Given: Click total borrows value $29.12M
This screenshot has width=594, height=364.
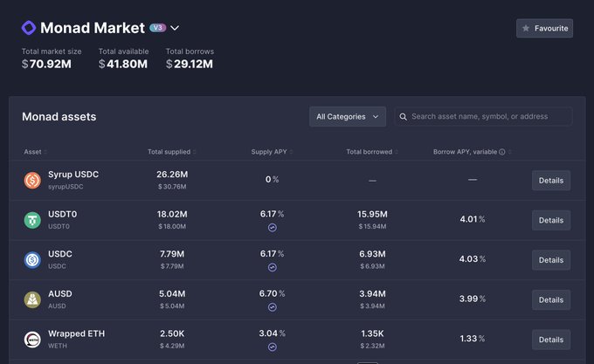Looking at the screenshot, I should pyautogui.click(x=190, y=64).
